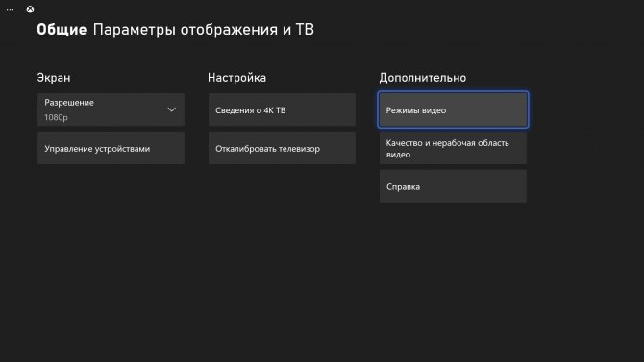644x362 pixels.
Task: Open the three-dots menu icon
Action: pyautogui.click(x=10, y=9)
